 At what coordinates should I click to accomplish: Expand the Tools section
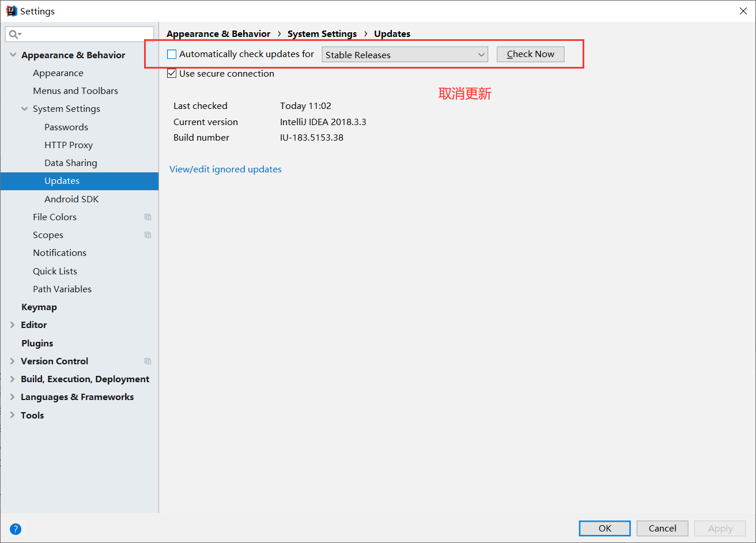[13, 416]
